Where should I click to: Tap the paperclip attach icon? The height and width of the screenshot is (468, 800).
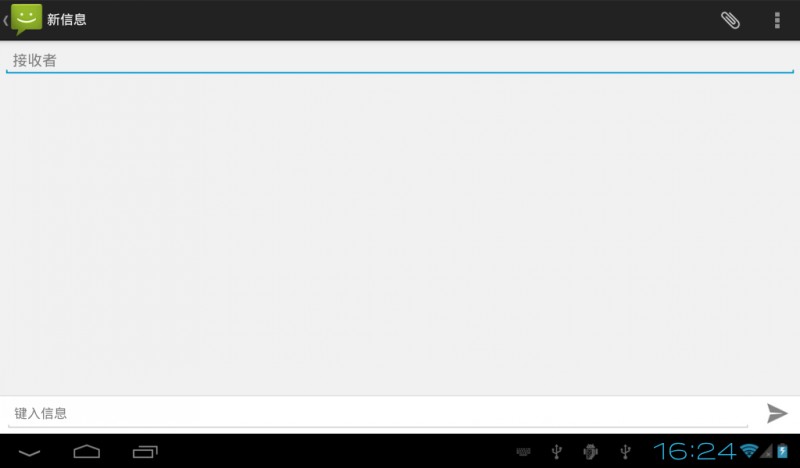point(730,20)
